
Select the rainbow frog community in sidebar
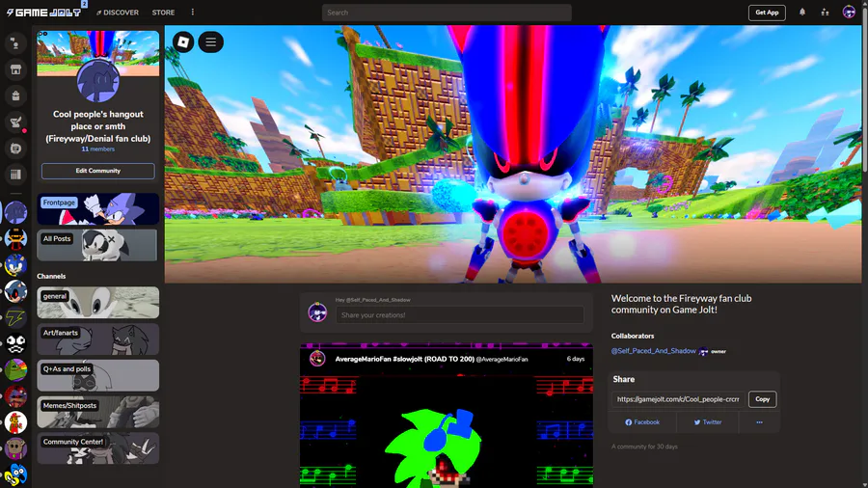15,370
